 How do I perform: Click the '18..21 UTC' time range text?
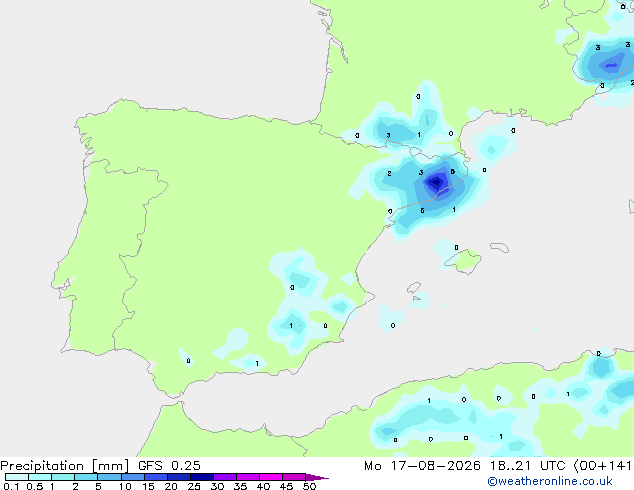pyautogui.click(x=527, y=466)
